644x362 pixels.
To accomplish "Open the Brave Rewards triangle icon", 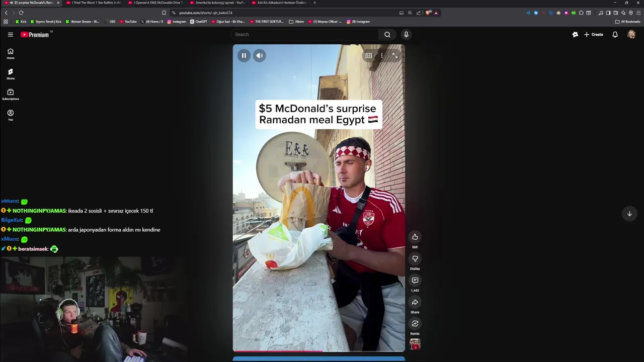I will (436, 13).
